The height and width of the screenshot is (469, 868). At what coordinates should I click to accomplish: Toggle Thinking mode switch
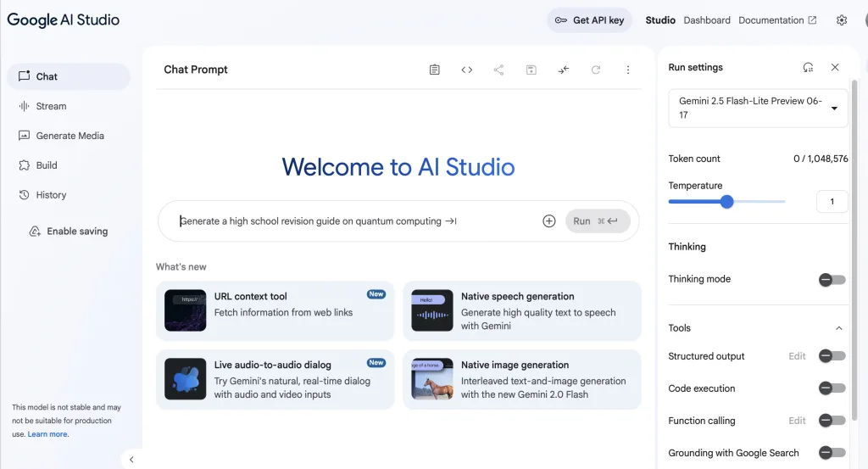click(832, 279)
